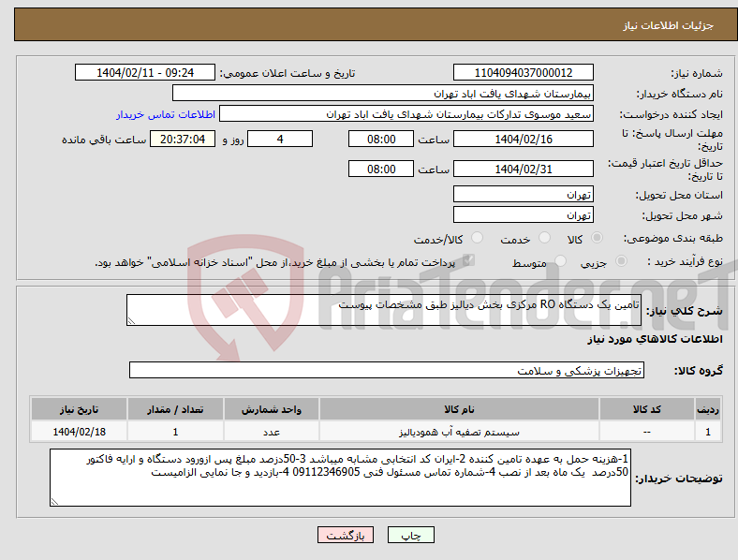
Task: Click the resize handle of description textarea
Action: 131,321
